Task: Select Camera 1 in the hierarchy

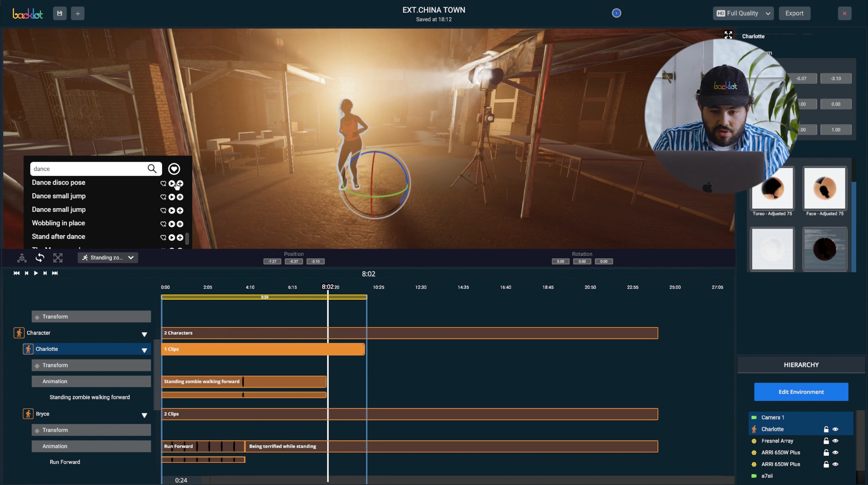Action: 772,417
